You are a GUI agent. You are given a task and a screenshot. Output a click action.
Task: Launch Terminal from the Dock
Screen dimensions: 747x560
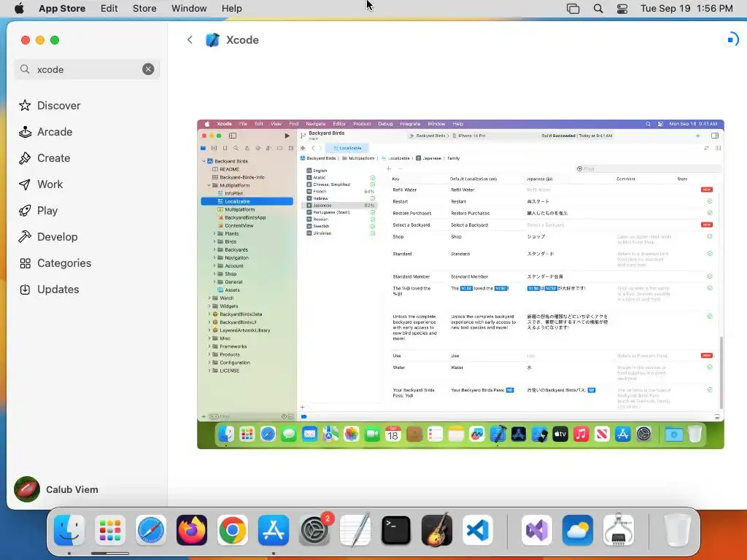[396, 530]
